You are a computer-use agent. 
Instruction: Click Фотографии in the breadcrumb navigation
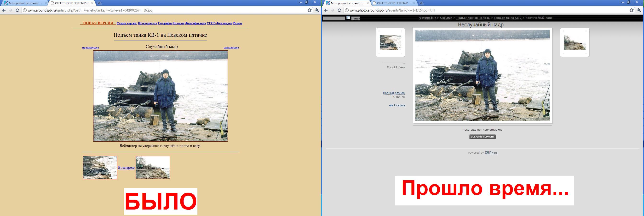427,18
